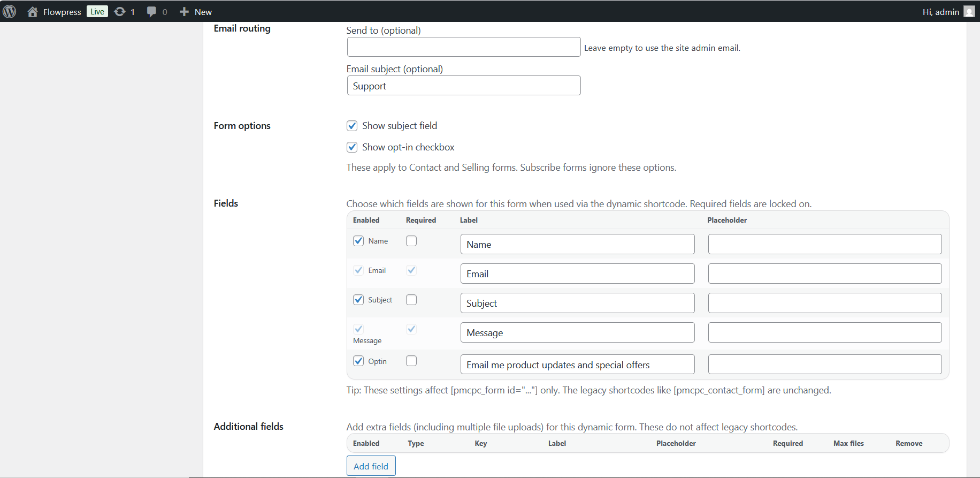Click the Name placeholder input
This screenshot has height=478, width=980.
pyautogui.click(x=825, y=244)
